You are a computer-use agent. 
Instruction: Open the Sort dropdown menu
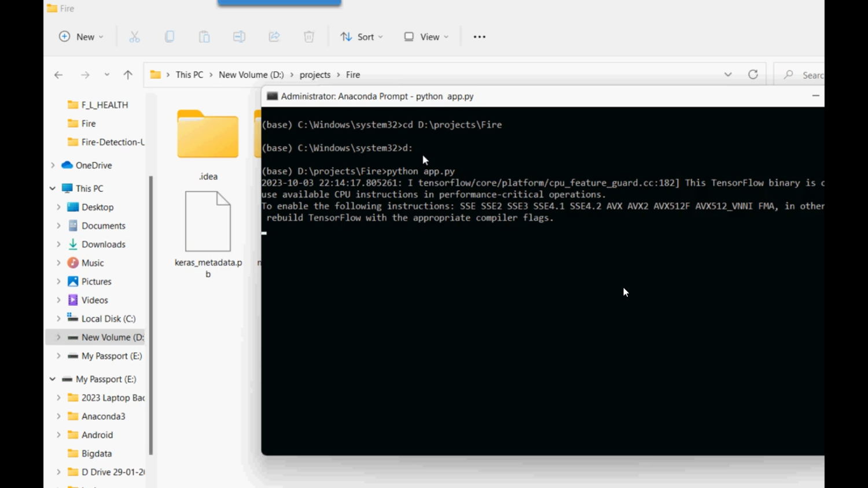(x=362, y=37)
